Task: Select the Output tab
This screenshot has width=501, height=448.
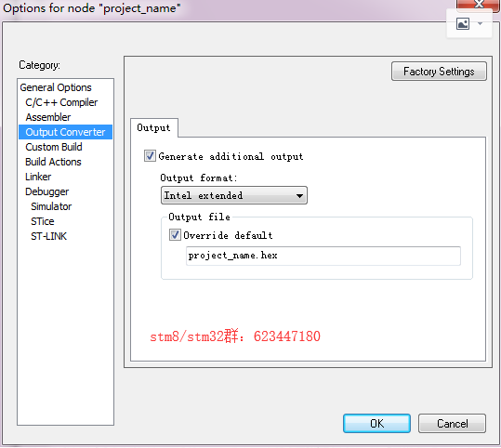Action: [x=153, y=128]
